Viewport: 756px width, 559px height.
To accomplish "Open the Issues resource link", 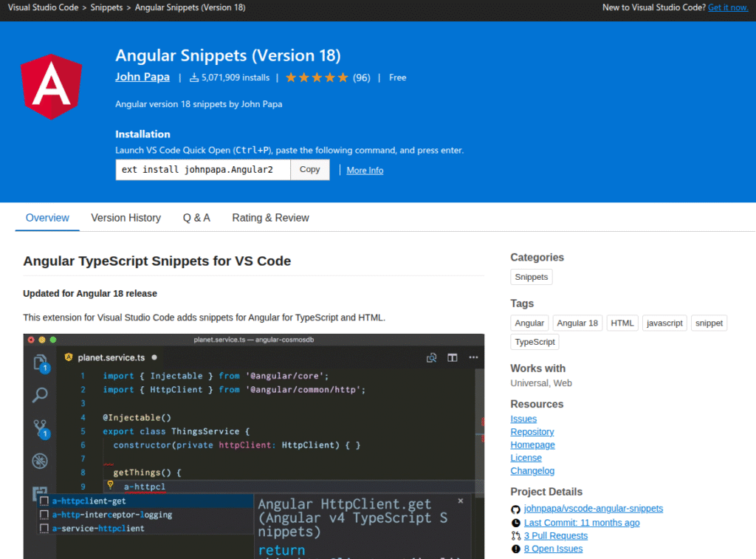I will (x=523, y=419).
